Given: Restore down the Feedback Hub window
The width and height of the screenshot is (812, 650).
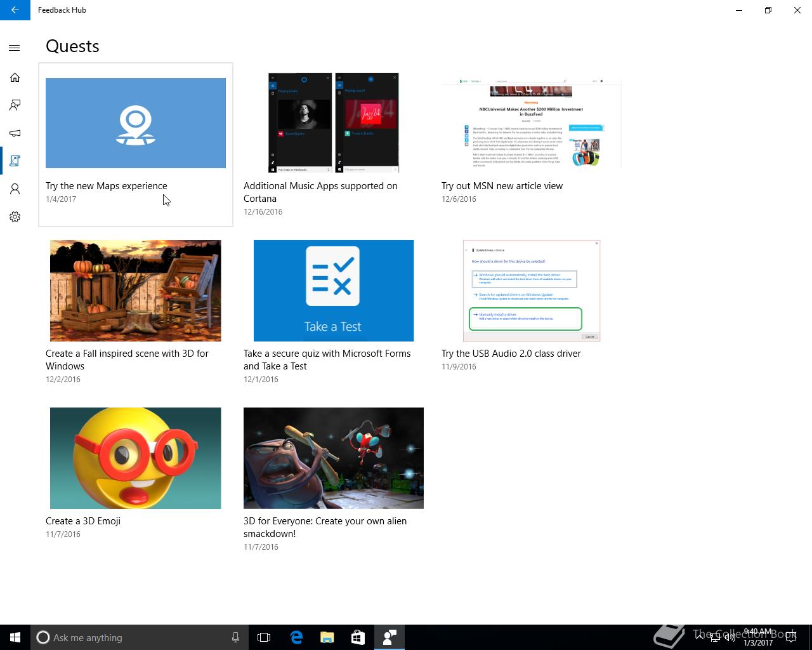Looking at the screenshot, I should (x=768, y=10).
